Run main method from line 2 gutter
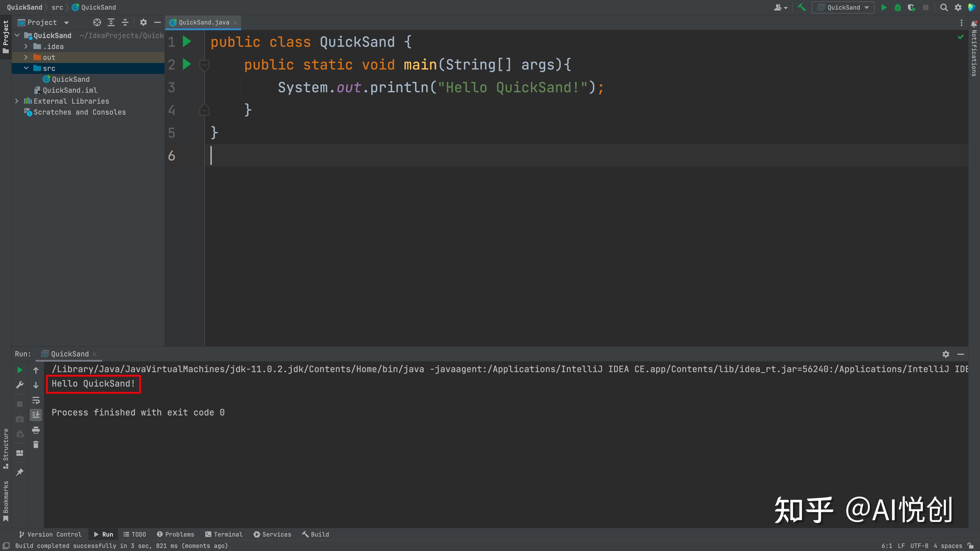The width and height of the screenshot is (980, 551). pyautogui.click(x=186, y=64)
